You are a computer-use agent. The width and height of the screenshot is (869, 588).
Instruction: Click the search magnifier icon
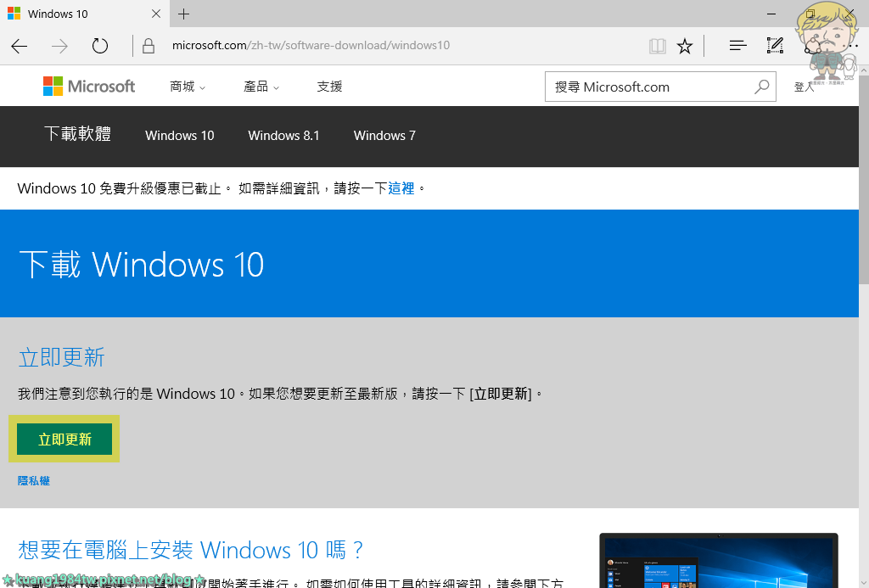[x=762, y=87]
